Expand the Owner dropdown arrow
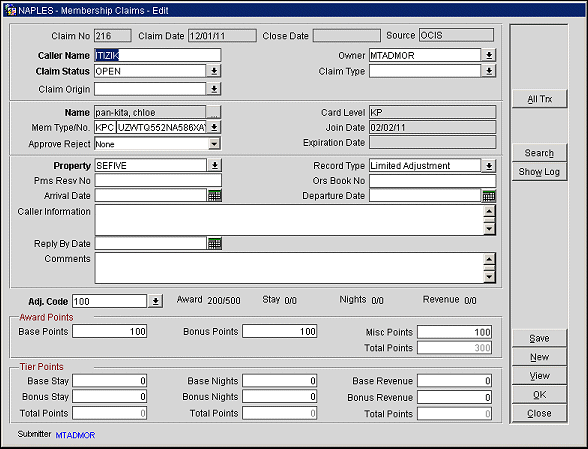The height and width of the screenshot is (449, 588). point(489,55)
